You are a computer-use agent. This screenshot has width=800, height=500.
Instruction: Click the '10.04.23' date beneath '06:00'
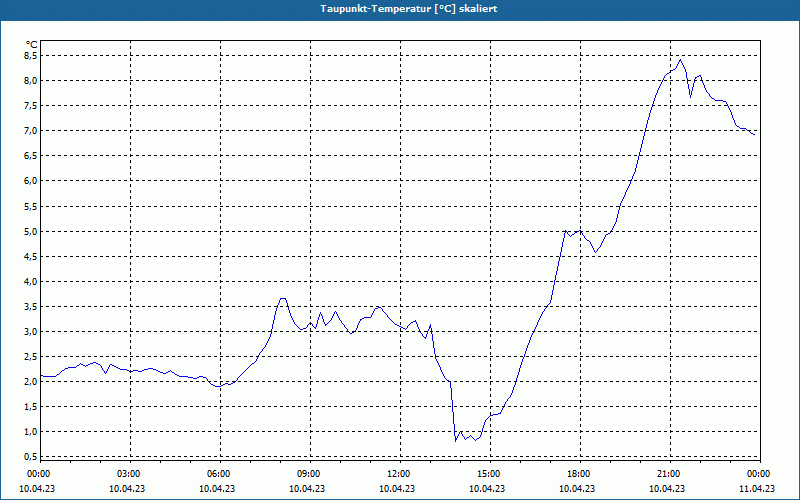click(x=217, y=489)
